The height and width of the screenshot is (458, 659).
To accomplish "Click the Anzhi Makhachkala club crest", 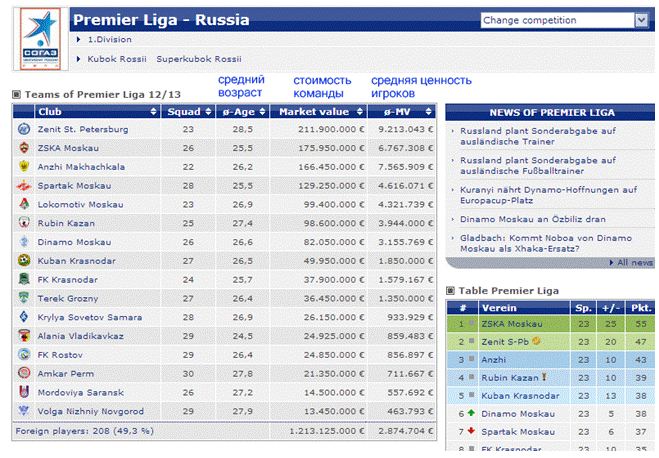I will [24, 166].
